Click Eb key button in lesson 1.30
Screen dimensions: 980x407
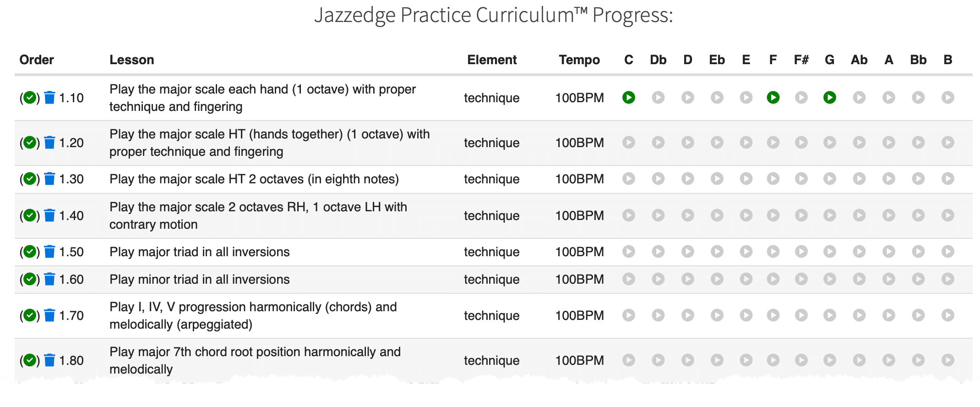pos(717,179)
